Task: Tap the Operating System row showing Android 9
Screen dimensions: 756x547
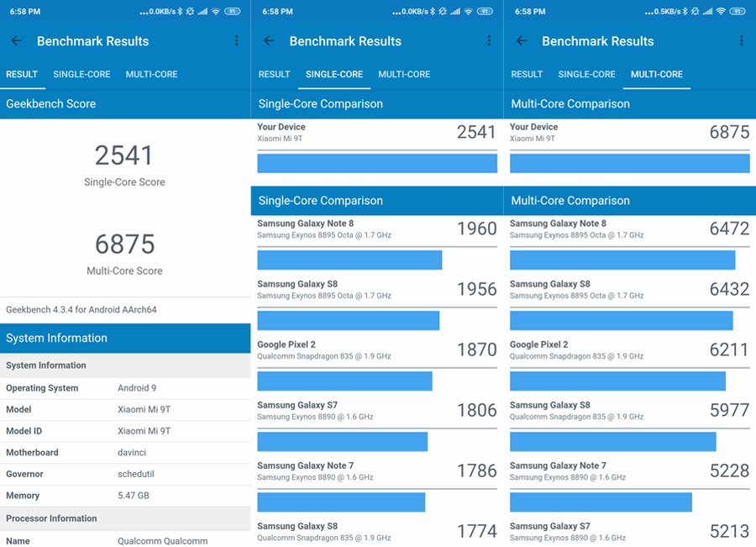Action: [125, 388]
